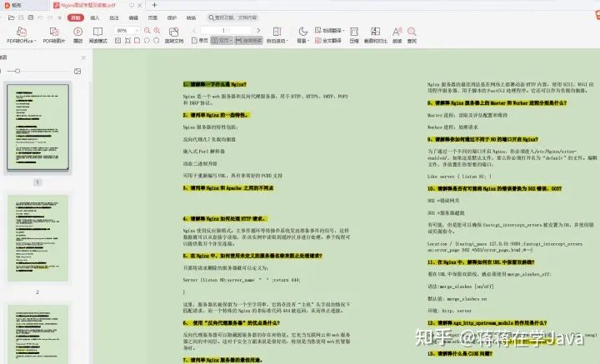600x364 pixels.
Task: Close the thumbnail side panel
Action: pyautogui.click(x=83, y=57)
